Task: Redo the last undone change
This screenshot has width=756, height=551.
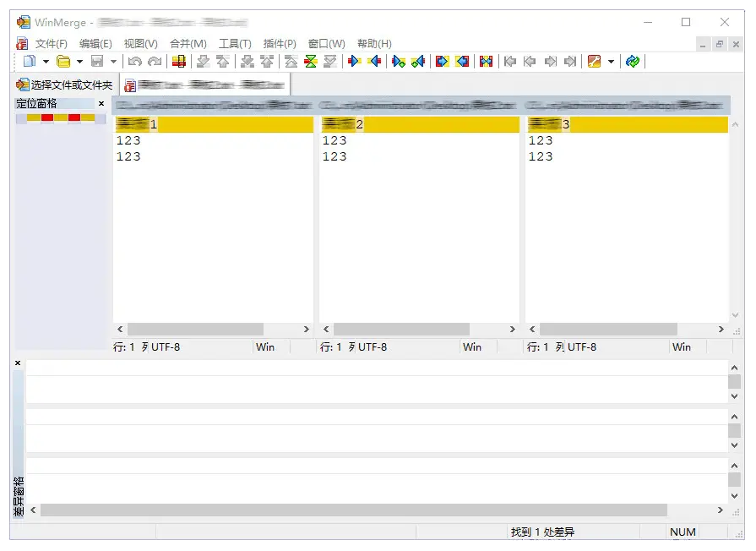Action: point(155,61)
